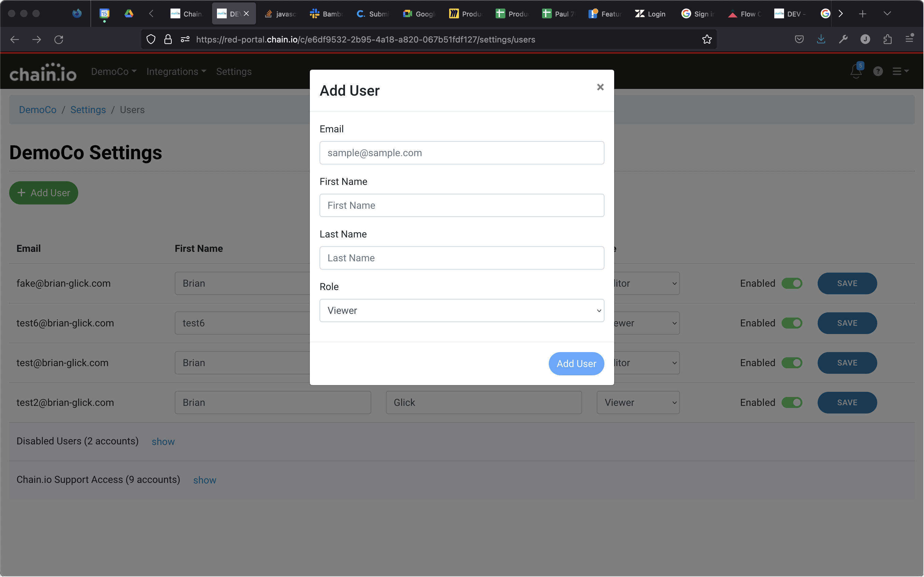The width and height of the screenshot is (924, 577).
Task: Open the hamburger menu in the chain.io header
Action: [x=900, y=72]
